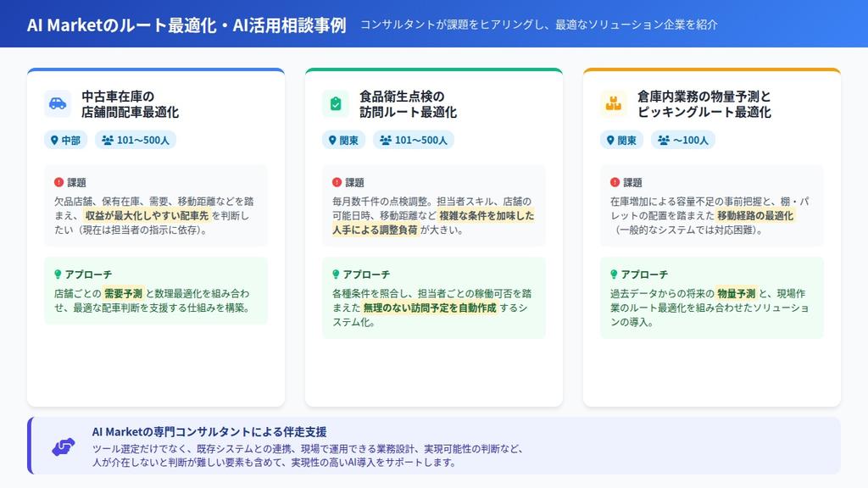The height and width of the screenshot is (488, 868).
Task: Click the lightbulb icon of アプローチ on car card
Action: 58,274
